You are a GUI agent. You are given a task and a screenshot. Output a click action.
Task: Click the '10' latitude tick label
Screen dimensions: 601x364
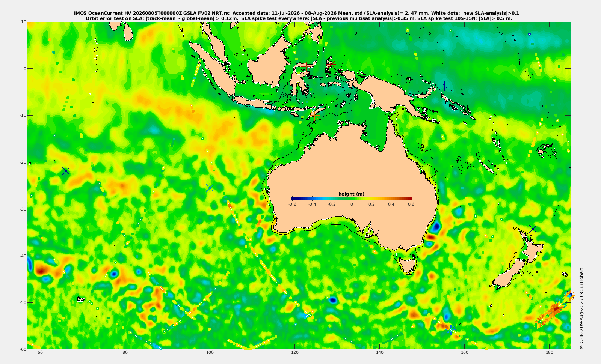point(23,22)
